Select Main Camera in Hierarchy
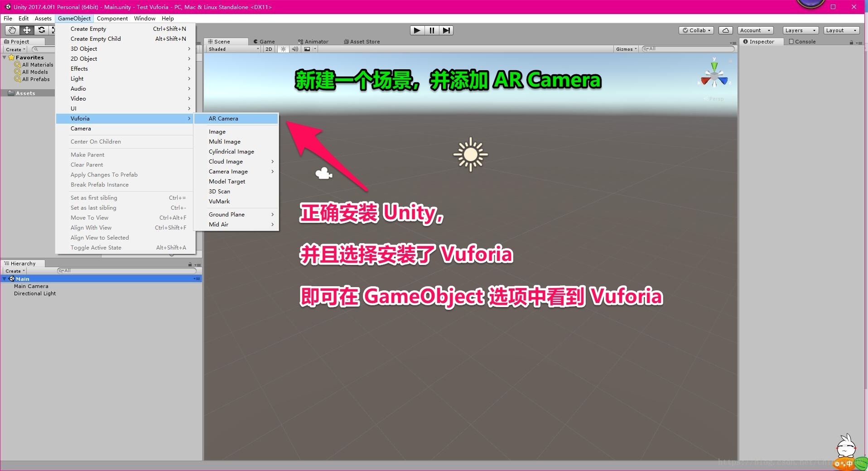868x471 pixels. point(31,286)
